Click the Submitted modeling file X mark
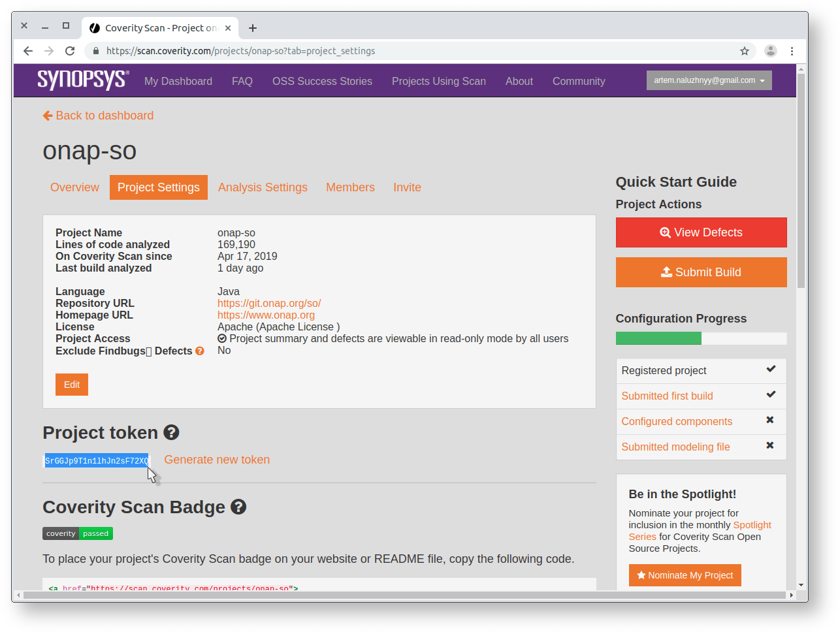 (x=770, y=445)
